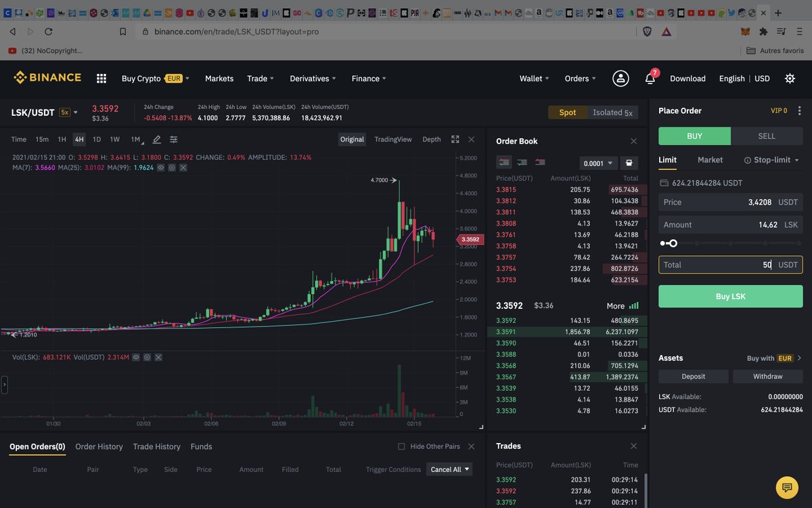This screenshot has height=508, width=812.
Task: Open the yellow support chat bubble
Action: coord(786,486)
